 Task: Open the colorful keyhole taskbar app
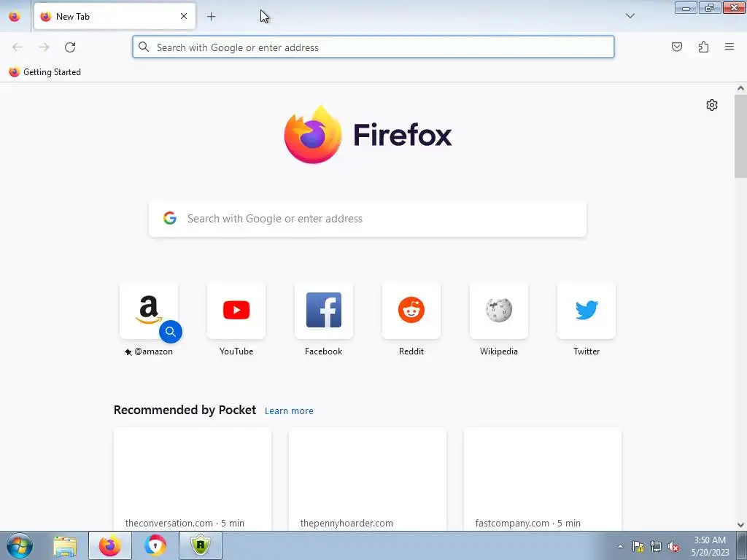click(x=155, y=545)
